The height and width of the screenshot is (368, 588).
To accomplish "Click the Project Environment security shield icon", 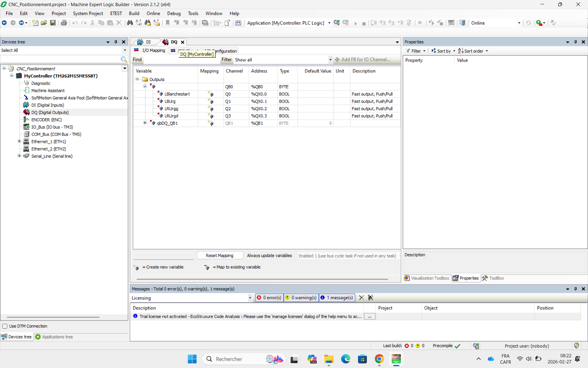I will click(x=576, y=346).
